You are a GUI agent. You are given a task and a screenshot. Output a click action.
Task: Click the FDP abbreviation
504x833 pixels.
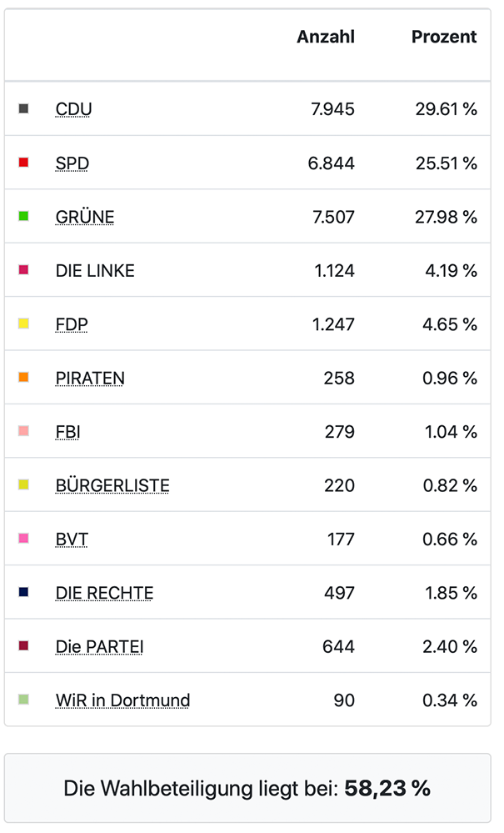(72, 324)
